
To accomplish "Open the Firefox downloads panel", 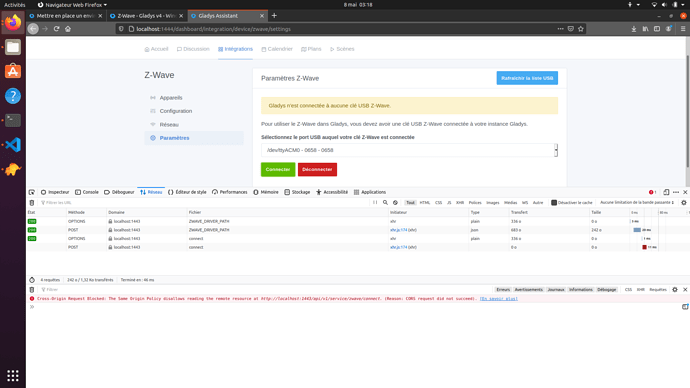I will tap(634, 29).
